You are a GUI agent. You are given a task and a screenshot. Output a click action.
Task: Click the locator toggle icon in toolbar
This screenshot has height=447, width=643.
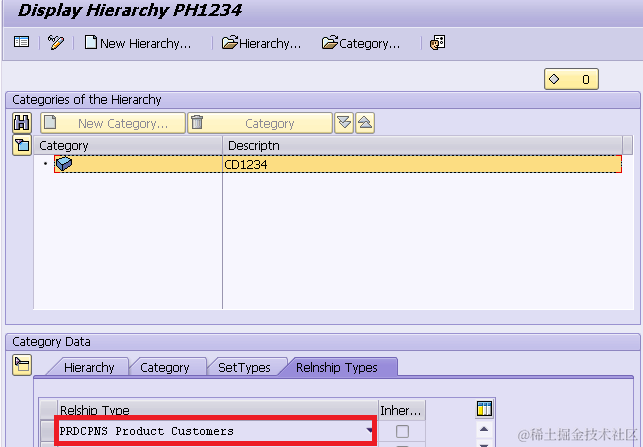(21, 42)
